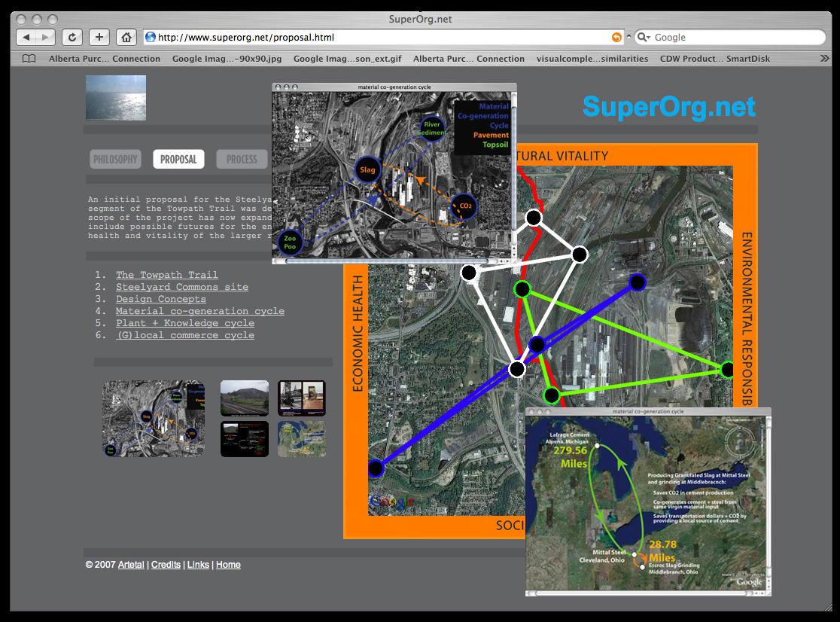This screenshot has height=622, width=840.
Task: Add a bookmark with the plus button
Action: (99, 37)
